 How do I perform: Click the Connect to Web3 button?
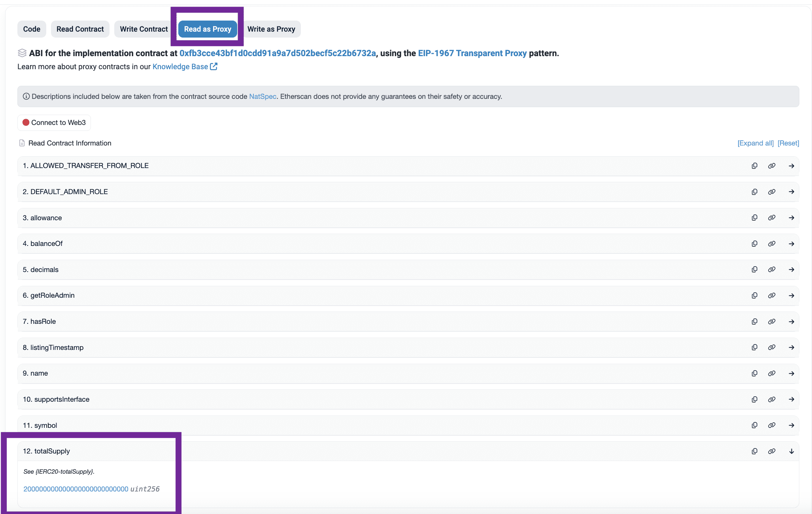[x=54, y=123]
